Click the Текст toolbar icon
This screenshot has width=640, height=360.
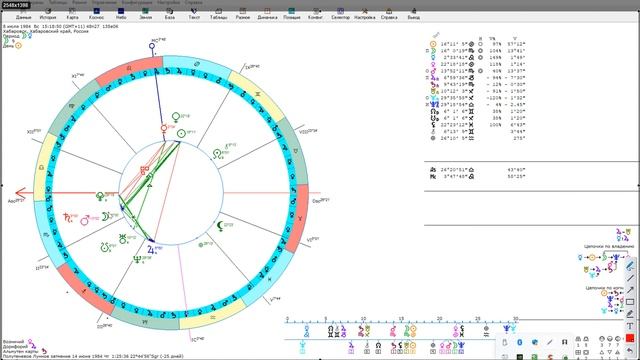[194, 14]
